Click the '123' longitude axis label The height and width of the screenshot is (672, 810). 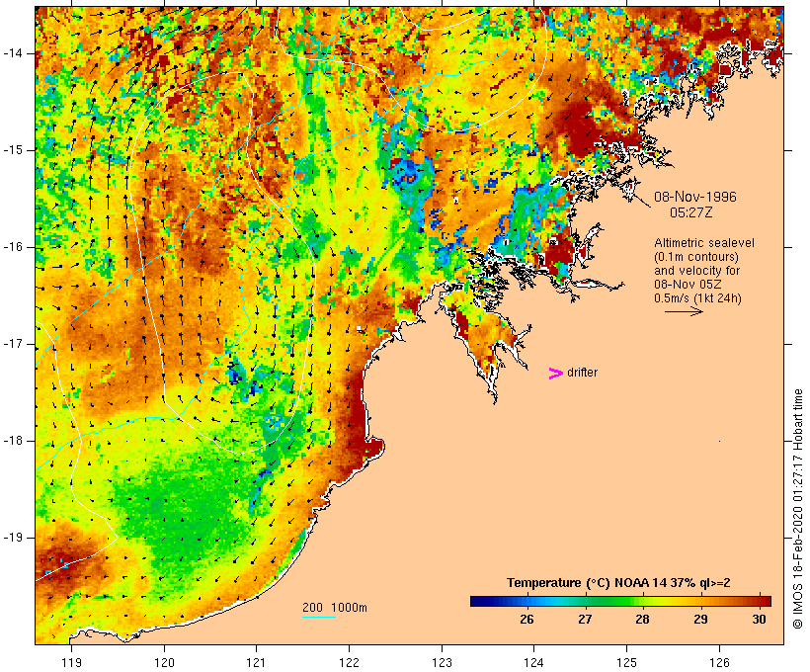[x=442, y=662]
